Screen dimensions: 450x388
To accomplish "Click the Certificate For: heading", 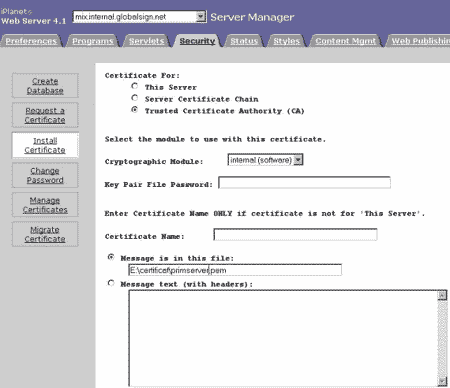I will tap(142, 76).
